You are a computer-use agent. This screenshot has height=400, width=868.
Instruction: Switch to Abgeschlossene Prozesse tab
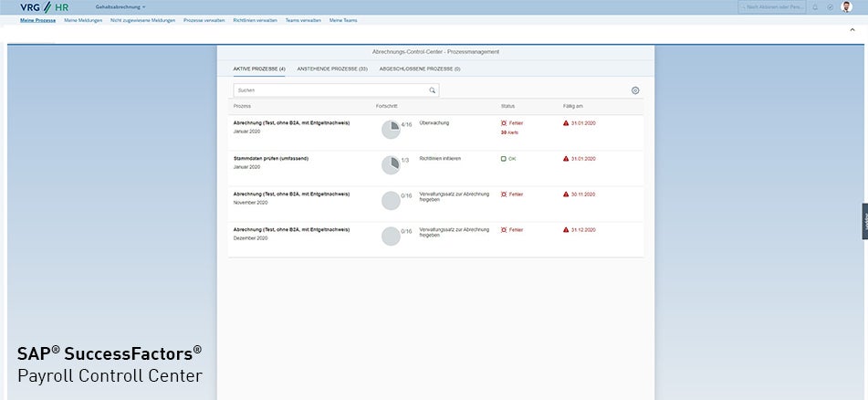coord(420,68)
